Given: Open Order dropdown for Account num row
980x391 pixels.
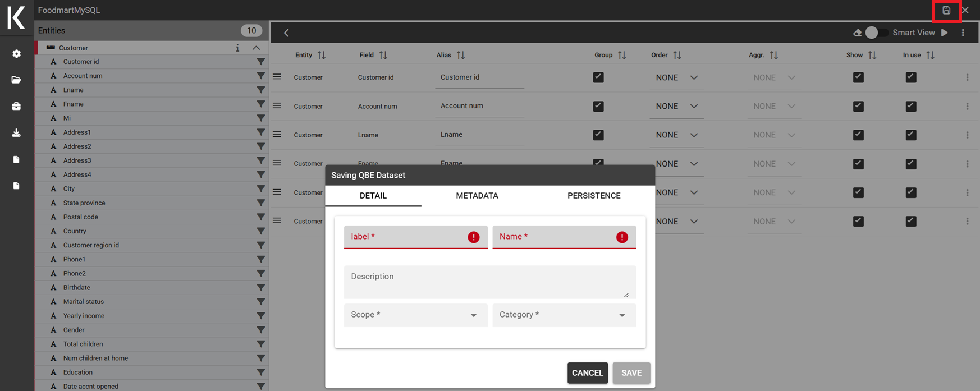Looking at the screenshot, I should click(676, 106).
